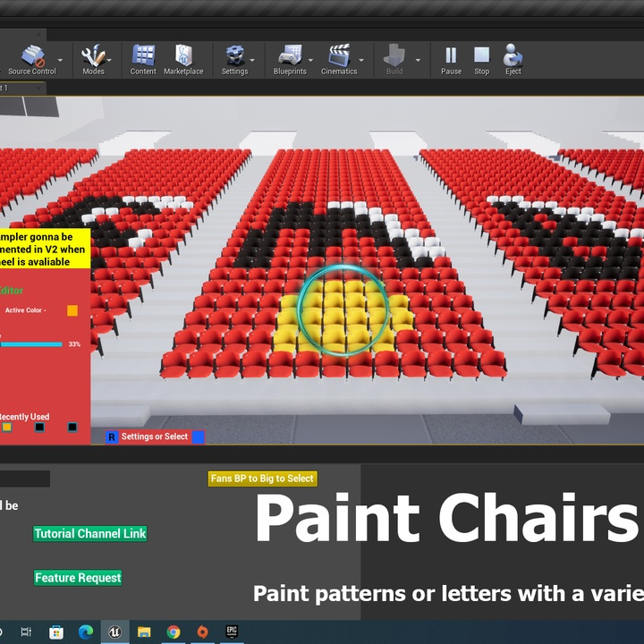Image resolution: width=644 pixels, height=644 pixels.
Task: Click the Fans BP to Big to Select note
Action: tap(262, 479)
